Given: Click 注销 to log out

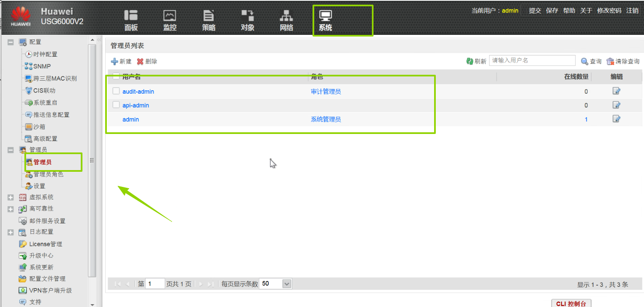Looking at the screenshot, I should [x=632, y=10].
